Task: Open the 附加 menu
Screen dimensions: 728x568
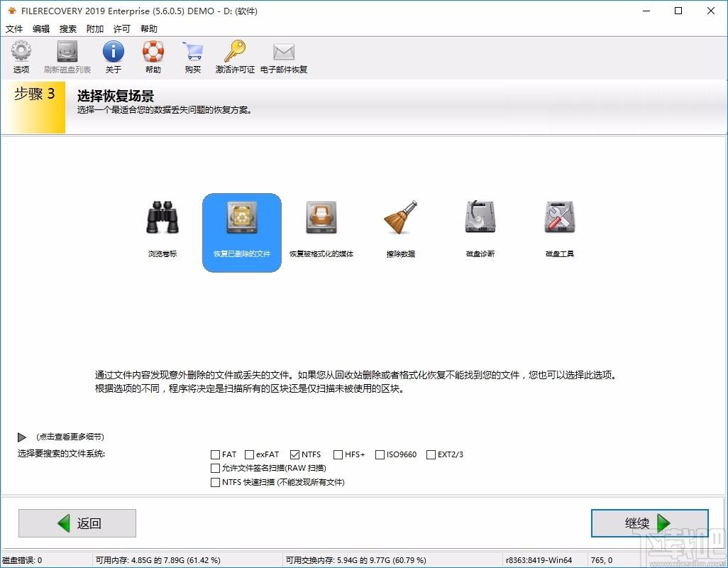Action: pyautogui.click(x=94, y=29)
